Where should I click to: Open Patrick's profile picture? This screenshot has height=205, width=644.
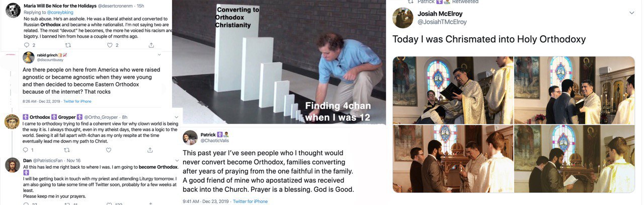(x=190, y=138)
